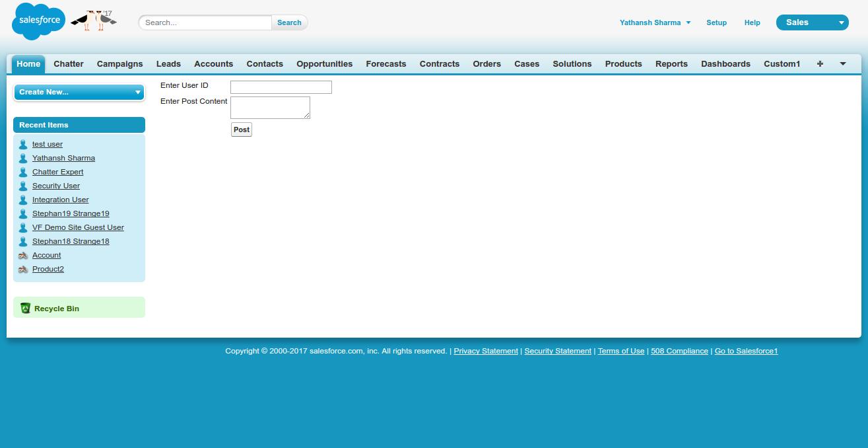Go to the Cases tab
Viewport: 868px width, 448px height.
527,63
